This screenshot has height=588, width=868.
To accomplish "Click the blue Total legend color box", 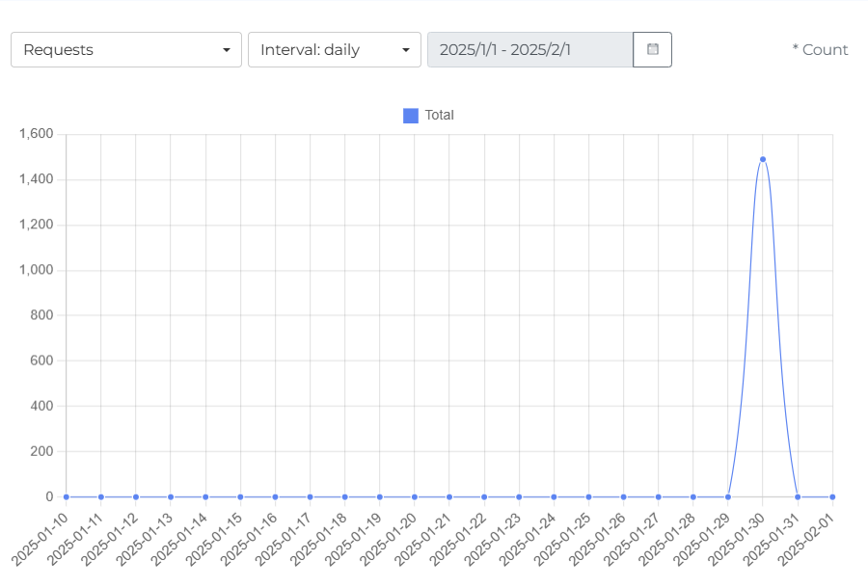I will coord(411,116).
